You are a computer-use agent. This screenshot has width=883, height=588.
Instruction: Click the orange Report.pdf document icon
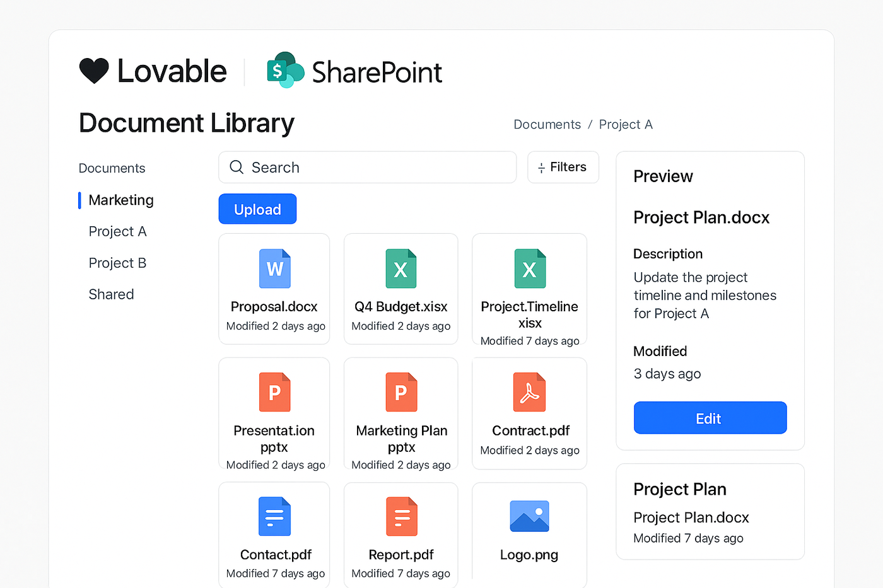click(401, 517)
